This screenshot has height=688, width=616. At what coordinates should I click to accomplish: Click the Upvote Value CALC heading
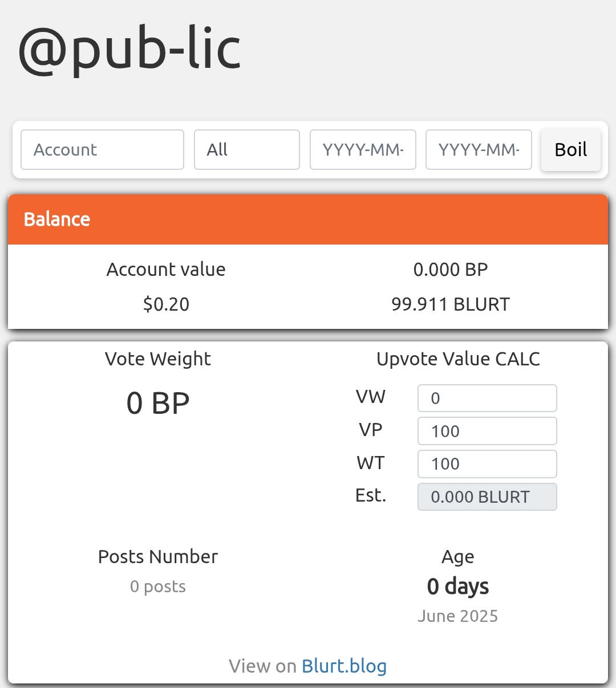click(458, 359)
